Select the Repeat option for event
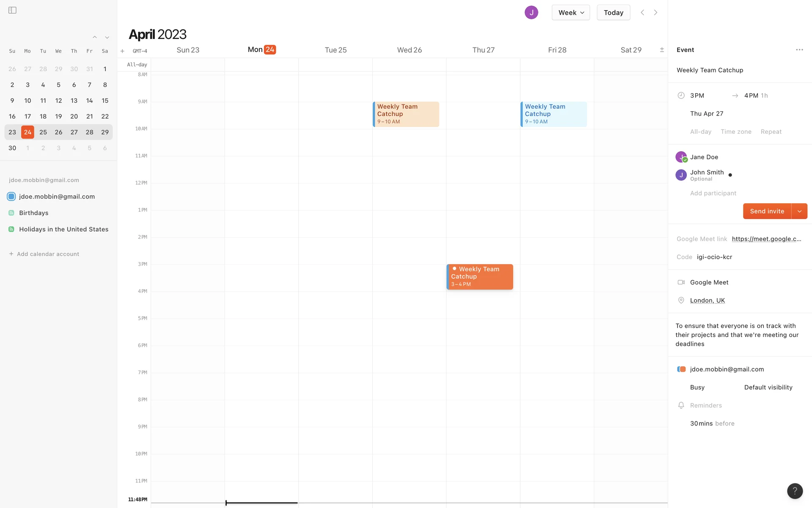This screenshot has height=508, width=812. (771, 132)
